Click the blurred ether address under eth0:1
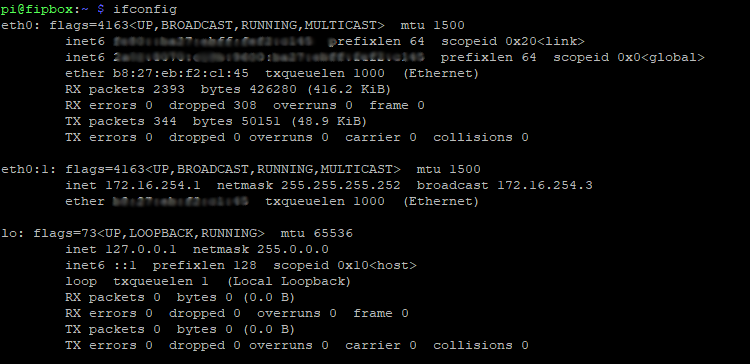 181,201
